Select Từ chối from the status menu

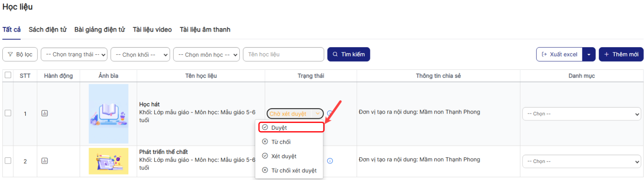(x=281, y=142)
